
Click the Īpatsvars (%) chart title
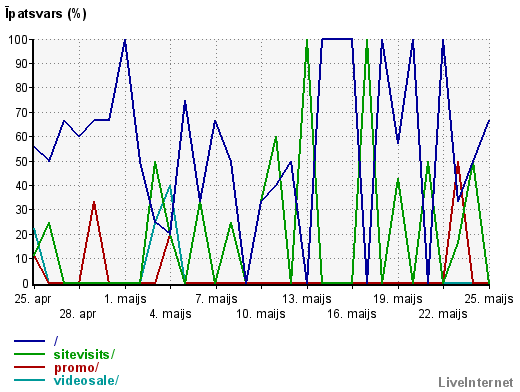click(x=46, y=14)
